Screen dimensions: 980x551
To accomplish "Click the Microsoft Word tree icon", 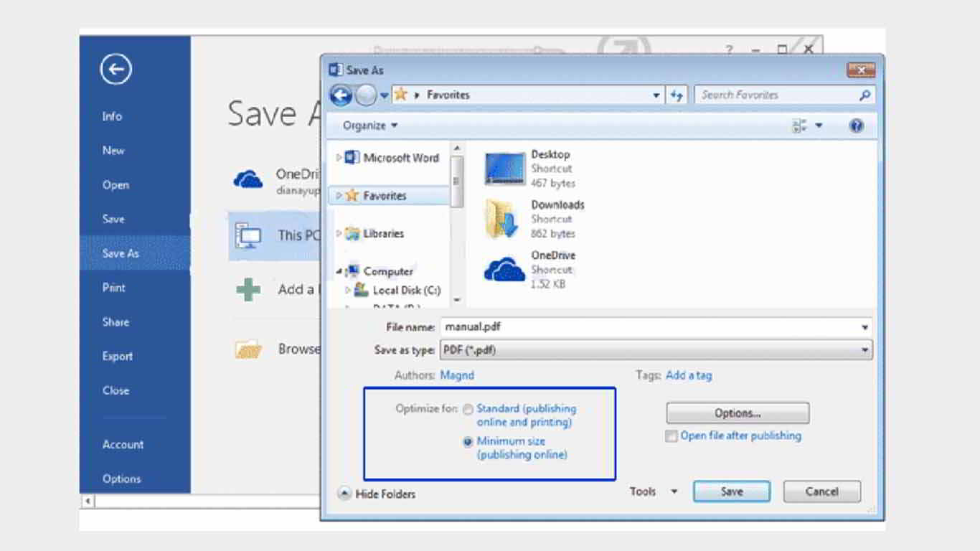I will [352, 158].
